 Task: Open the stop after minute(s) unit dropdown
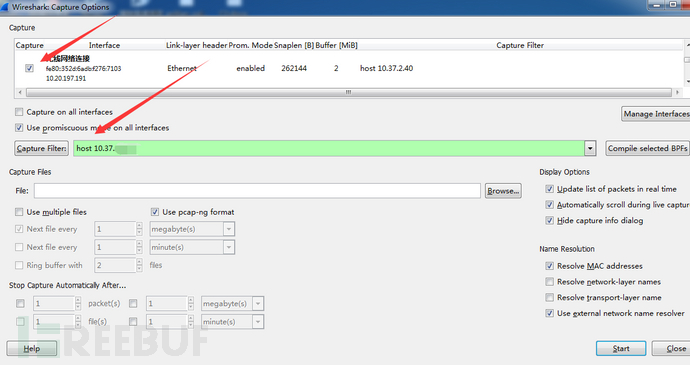pos(258,322)
